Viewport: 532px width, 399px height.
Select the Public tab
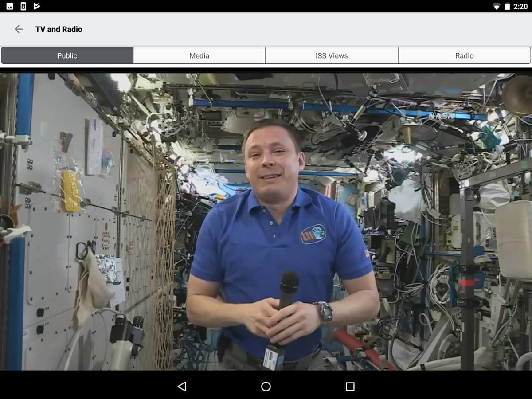(x=67, y=55)
